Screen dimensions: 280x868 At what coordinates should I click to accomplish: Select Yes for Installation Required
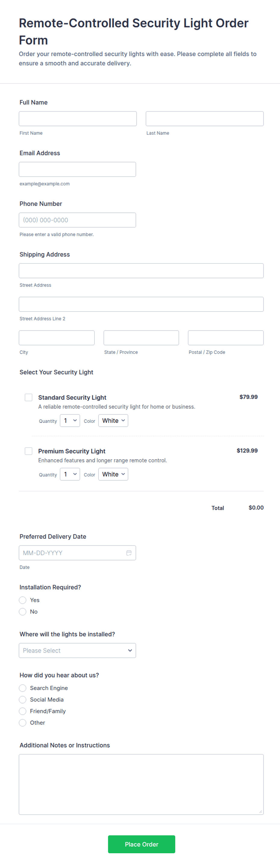coord(23,600)
